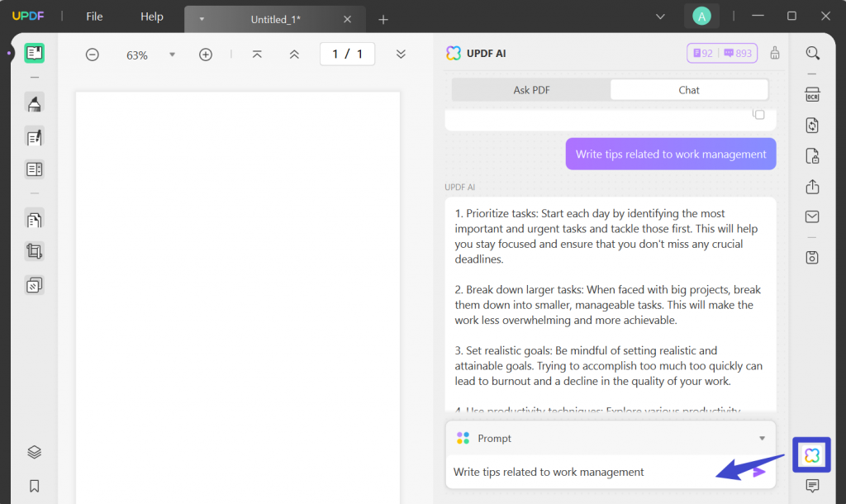Open the Edit PDF tool
The height and width of the screenshot is (504, 846).
pos(35,137)
